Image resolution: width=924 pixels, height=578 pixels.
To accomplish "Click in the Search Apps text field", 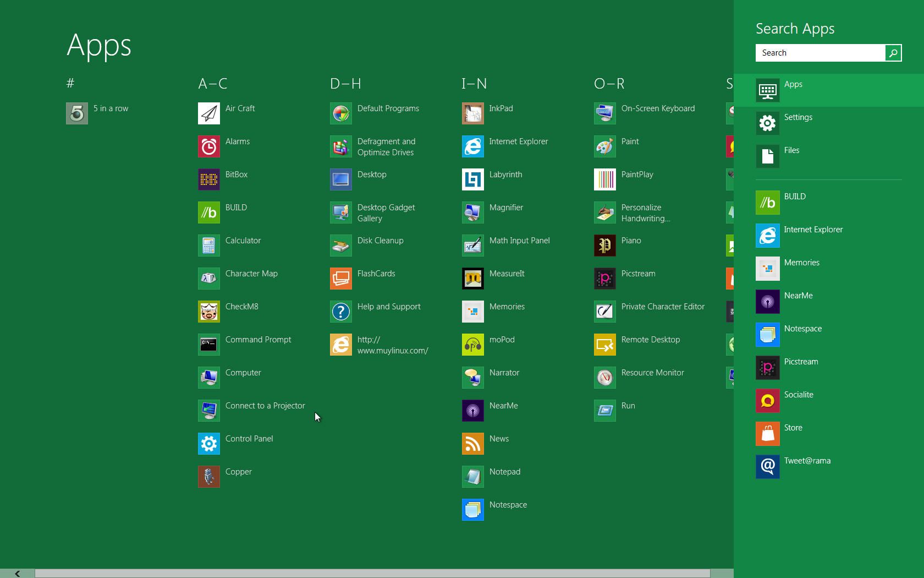I will coord(820,53).
